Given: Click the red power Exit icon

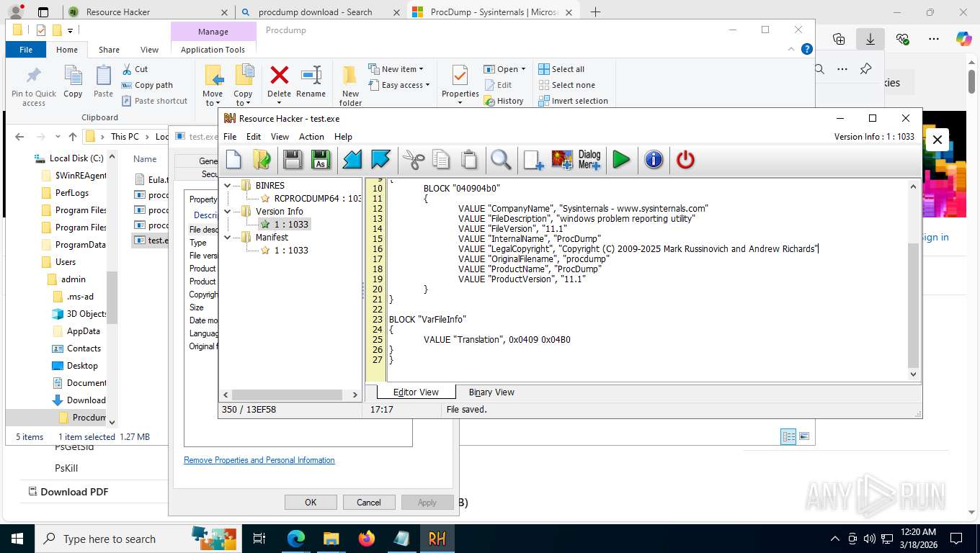Looking at the screenshot, I should [x=685, y=160].
